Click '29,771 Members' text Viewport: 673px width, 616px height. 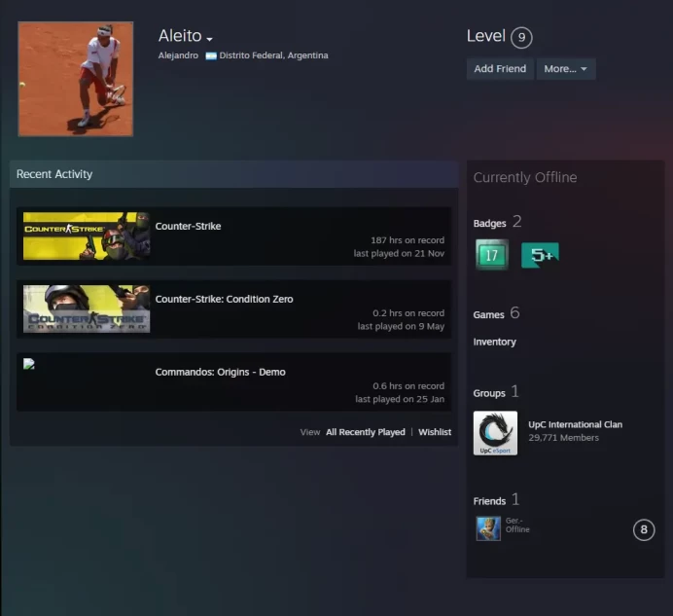click(563, 438)
